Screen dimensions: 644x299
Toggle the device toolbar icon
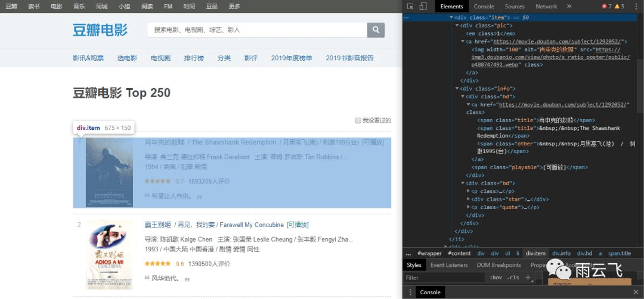coord(423,6)
